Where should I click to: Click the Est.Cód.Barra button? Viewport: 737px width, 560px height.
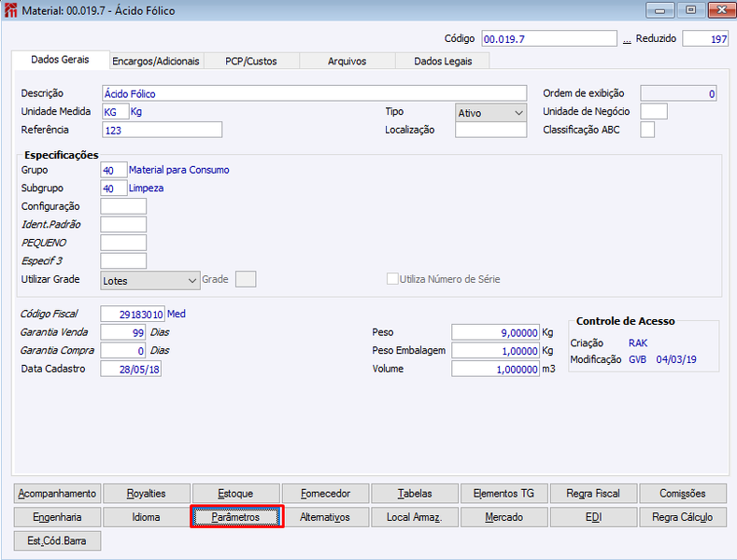57,540
